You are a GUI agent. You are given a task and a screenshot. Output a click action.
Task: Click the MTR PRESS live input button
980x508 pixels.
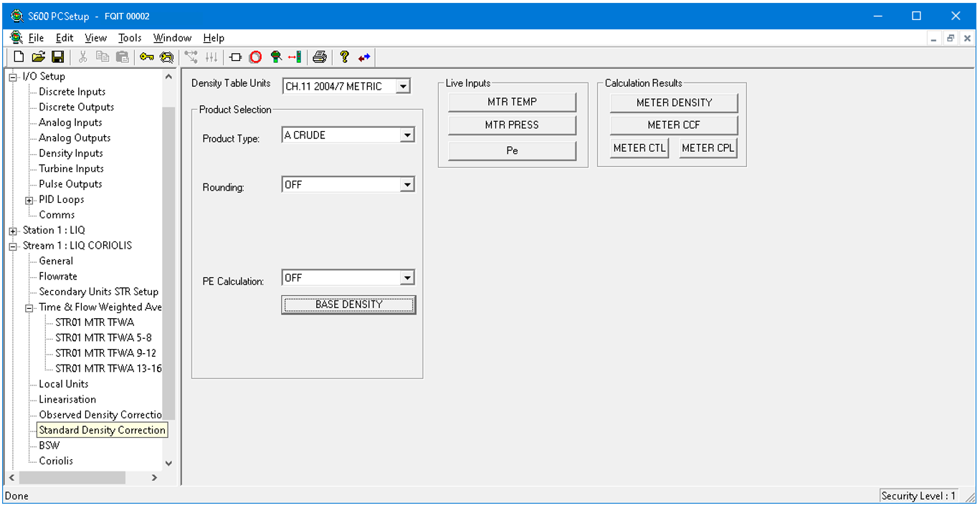point(512,125)
